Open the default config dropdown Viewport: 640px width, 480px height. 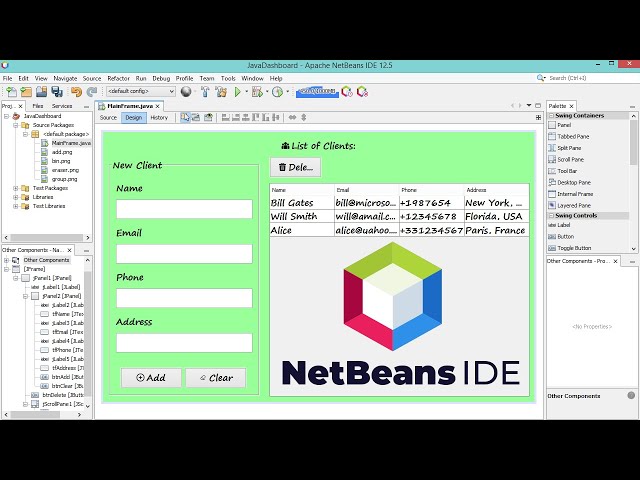[141, 91]
